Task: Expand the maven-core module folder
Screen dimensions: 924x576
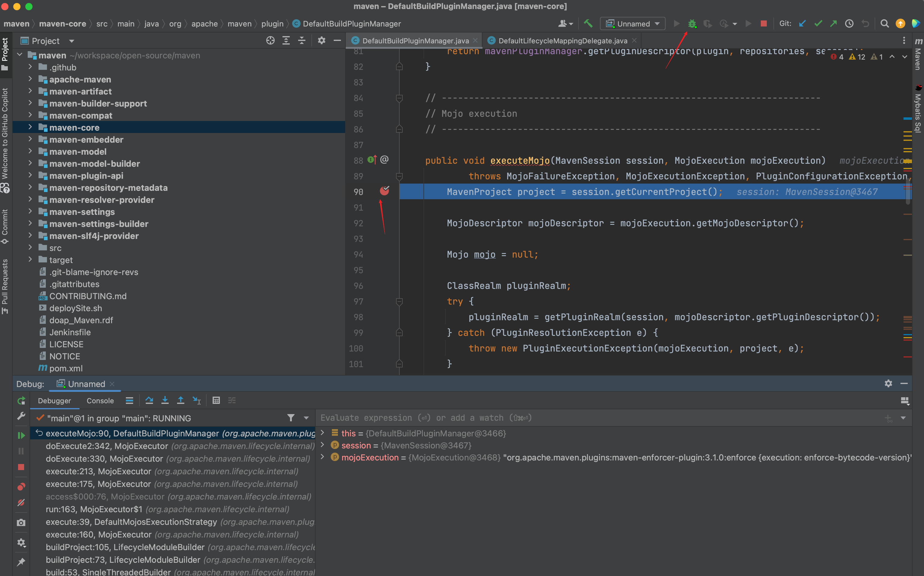Action: (30, 127)
